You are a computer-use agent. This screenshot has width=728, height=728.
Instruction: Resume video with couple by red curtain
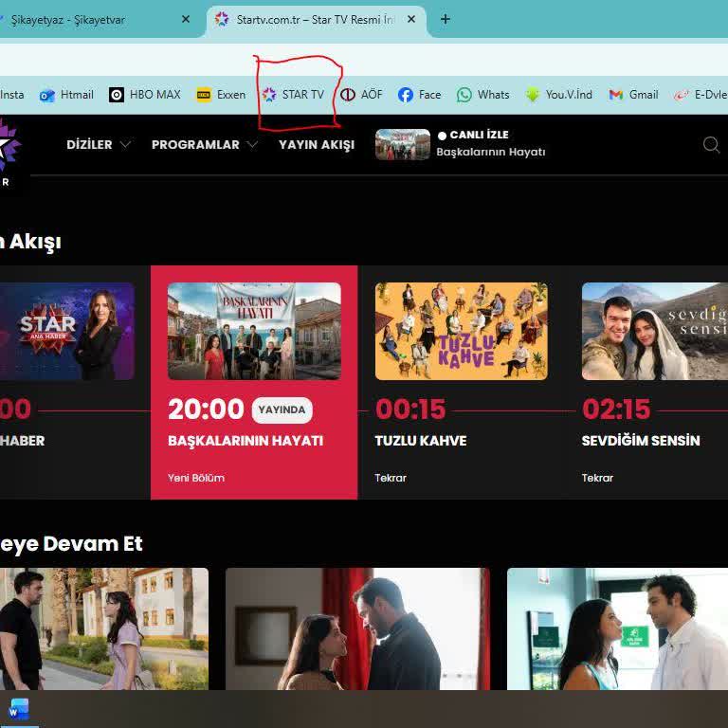[357, 628]
